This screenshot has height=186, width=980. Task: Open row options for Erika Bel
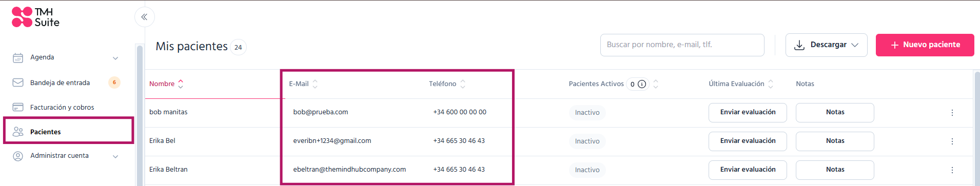point(952,141)
